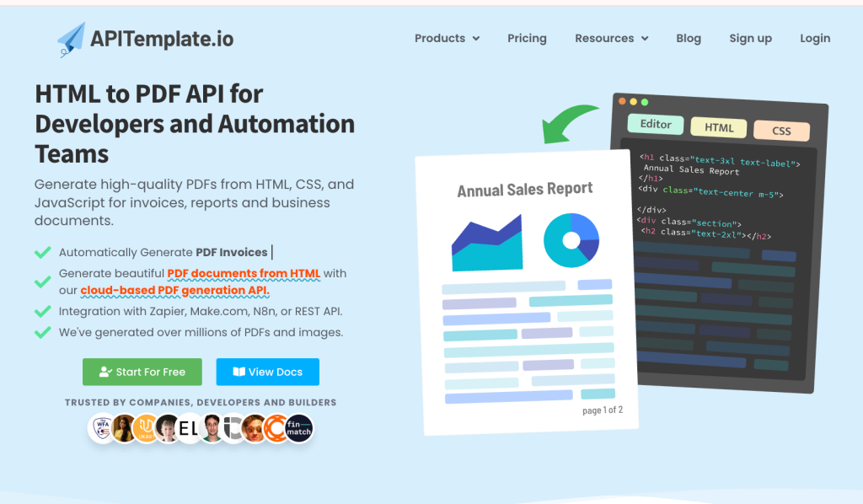Click the area chart graphic in the report
863x504 pixels.
(x=487, y=243)
